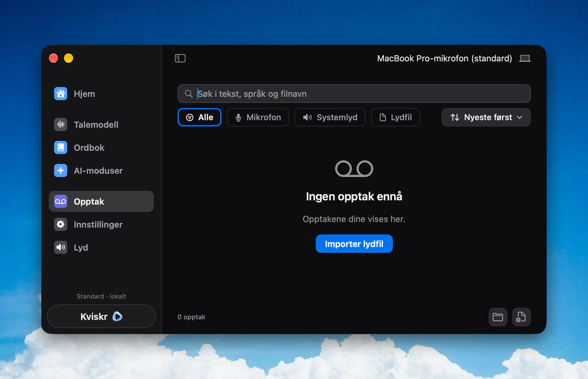The height and width of the screenshot is (379, 588).
Task: Click the Talemodell waveform icon
Action: (x=60, y=125)
